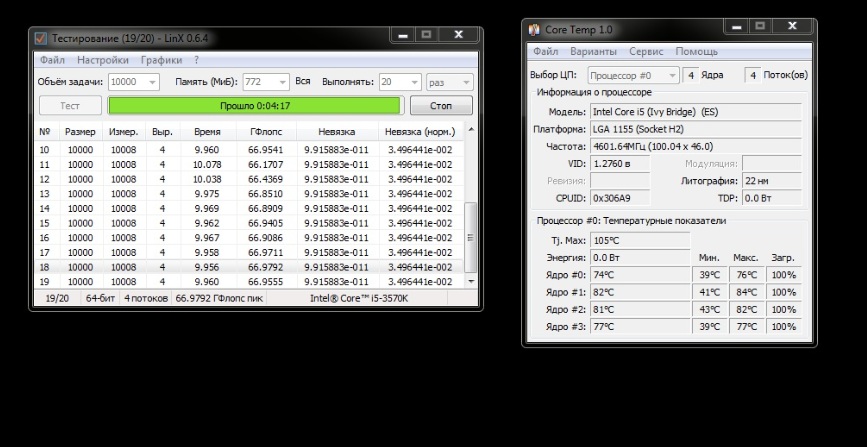Click the Выр. column header
The image size is (867, 447).
click(163, 132)
